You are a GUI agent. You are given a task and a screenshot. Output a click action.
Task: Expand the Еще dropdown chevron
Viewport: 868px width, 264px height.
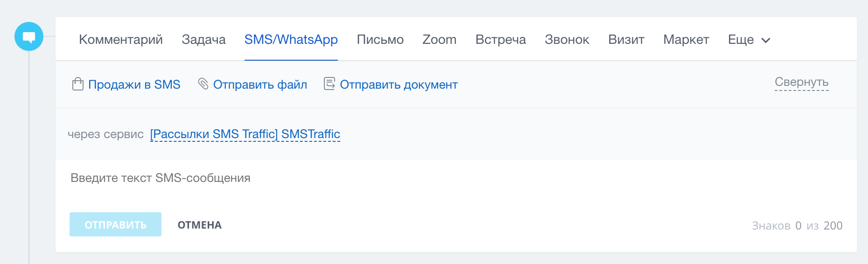766,40
